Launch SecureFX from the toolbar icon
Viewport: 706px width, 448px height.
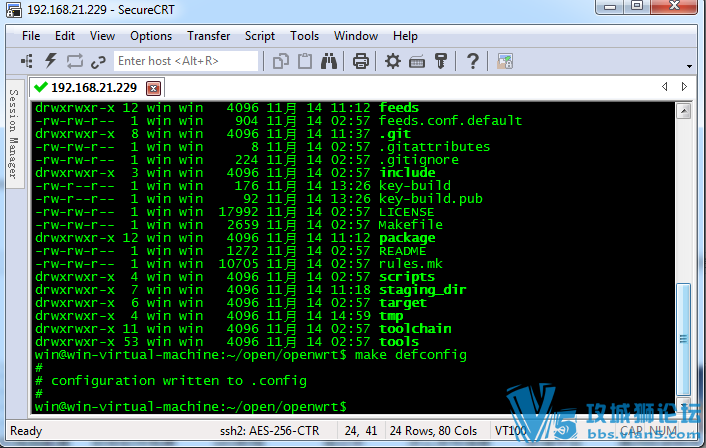505,61
